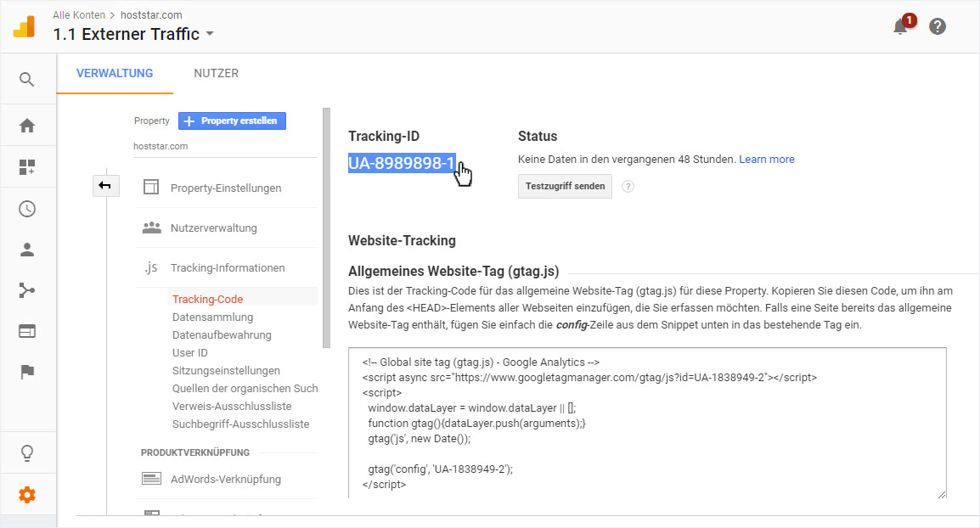
Task: Click the AdWords-Verknüpfung icon
Action: coord(151,479)
